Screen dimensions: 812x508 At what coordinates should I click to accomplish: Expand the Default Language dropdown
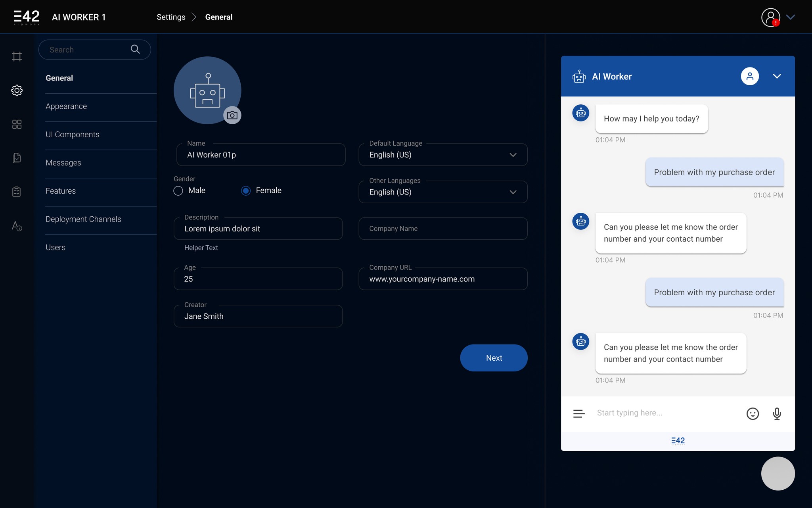click(x=513, y=155)
